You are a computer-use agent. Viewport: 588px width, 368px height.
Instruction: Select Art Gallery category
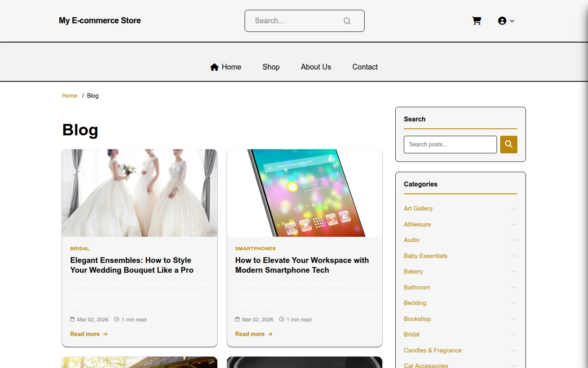418,209
